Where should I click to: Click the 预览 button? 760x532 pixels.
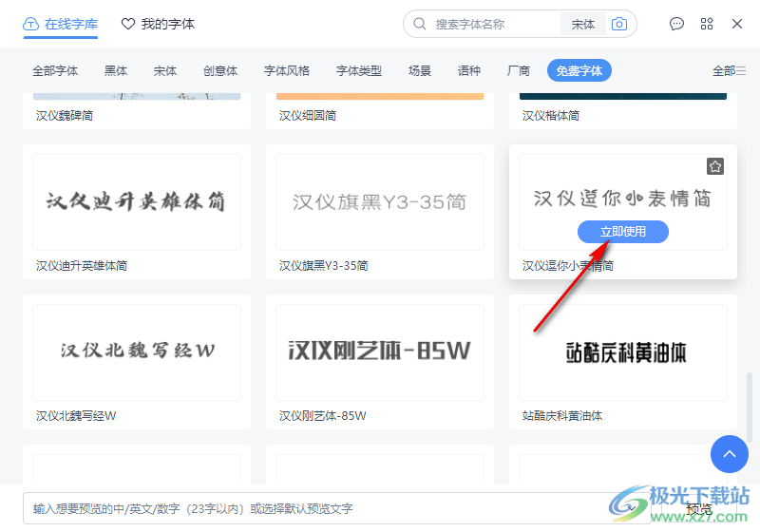tap(699, 508)
